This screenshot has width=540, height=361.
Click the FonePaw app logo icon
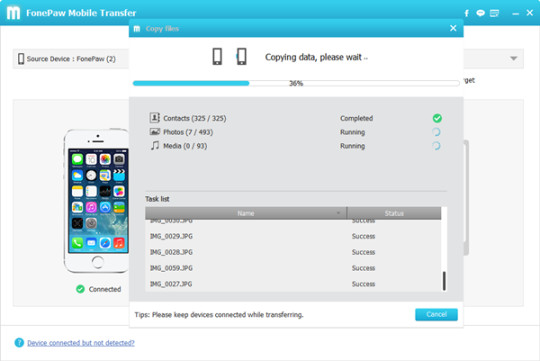(x=13, y=13)
